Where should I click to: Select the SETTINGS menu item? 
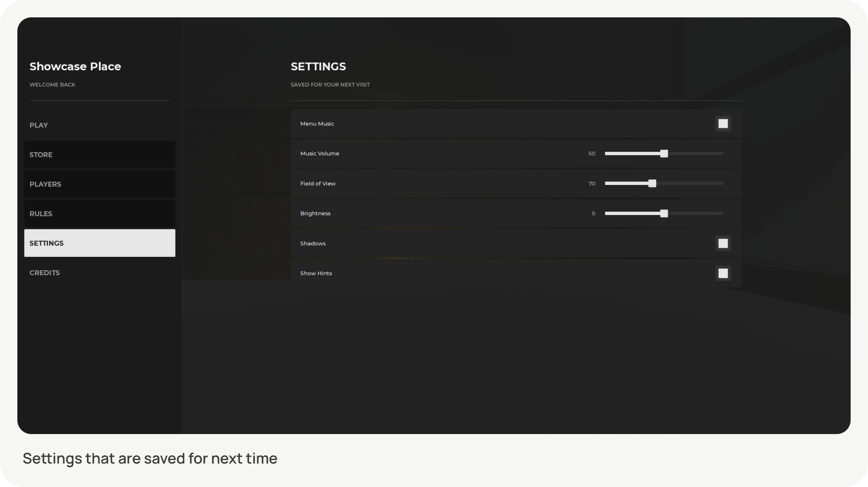pyautogui.click(x=100, y=243)
